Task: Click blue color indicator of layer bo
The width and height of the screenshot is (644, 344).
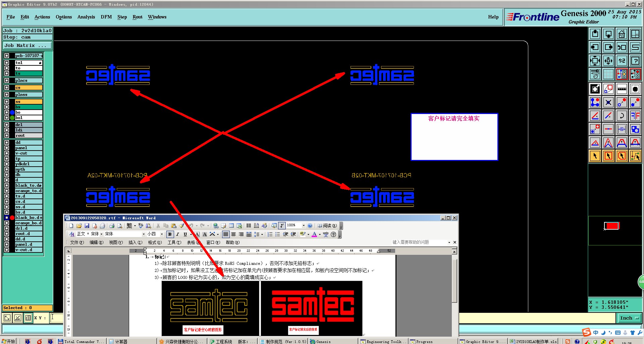Action: (x=12, y=112)
